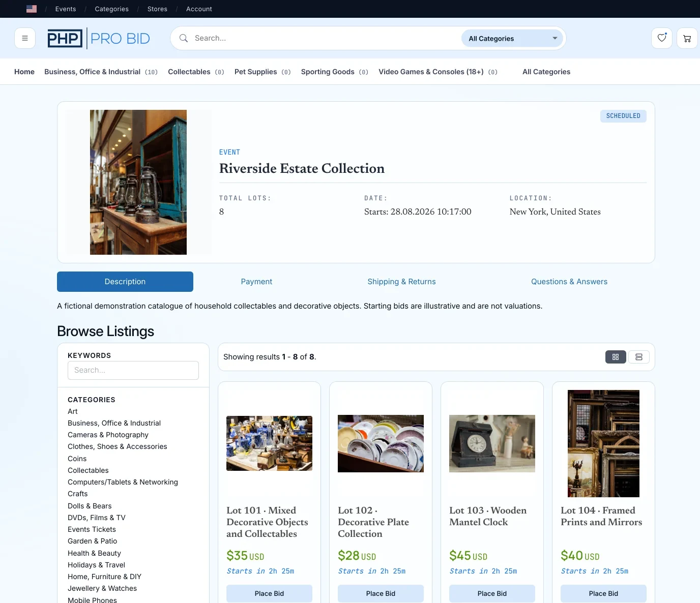Open the wishlist heart icon

tap(662, 38)
